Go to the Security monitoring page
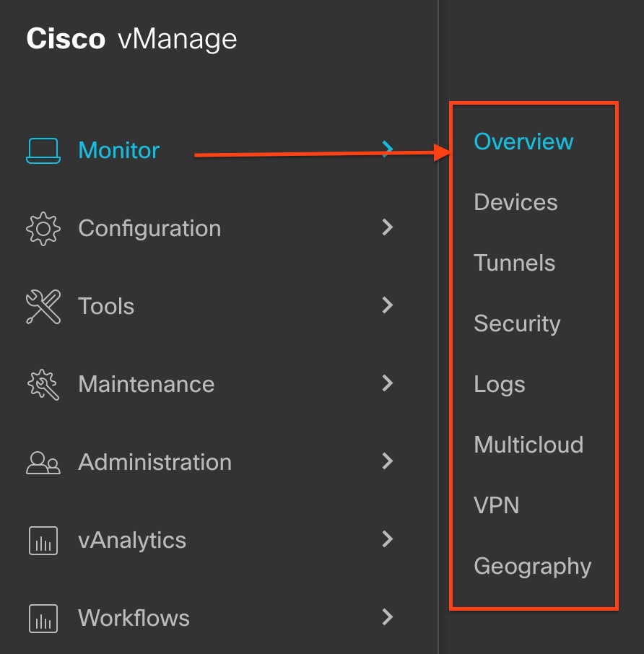644x654 pixels. click(x=517, y=324)
